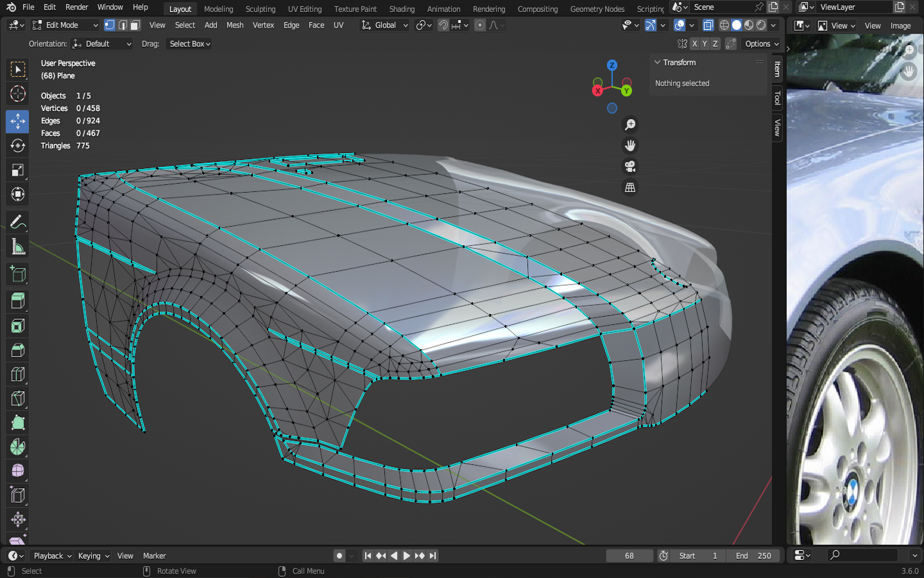Open the Keying dropdown in the timeline

click(94, 556)
